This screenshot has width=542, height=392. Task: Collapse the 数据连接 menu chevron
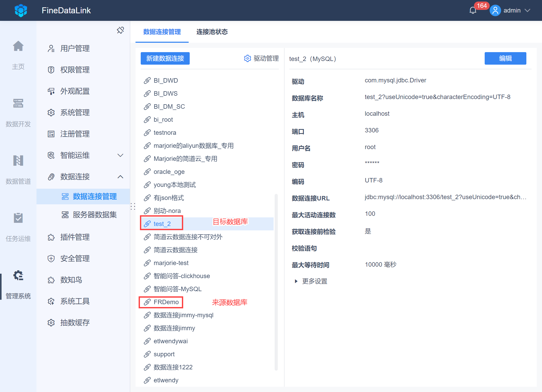(120, 177)
